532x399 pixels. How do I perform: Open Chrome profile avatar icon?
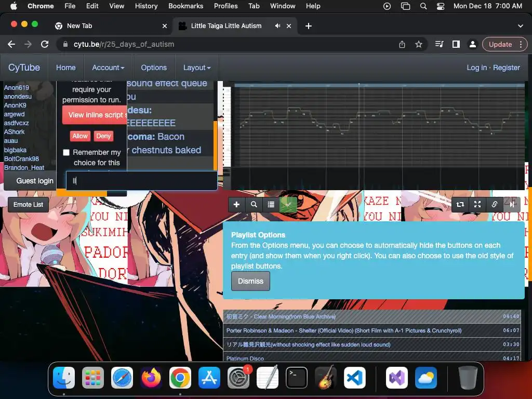click(472, 44)
